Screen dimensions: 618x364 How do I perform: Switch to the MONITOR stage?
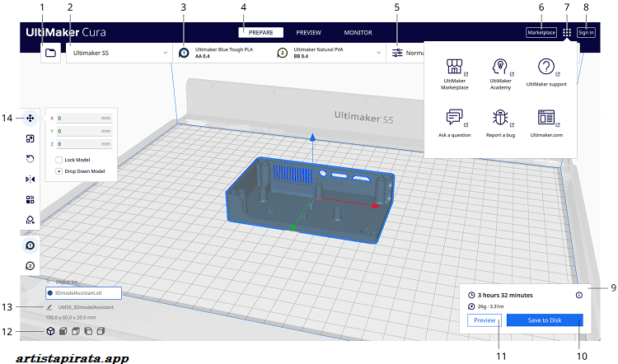358,33
